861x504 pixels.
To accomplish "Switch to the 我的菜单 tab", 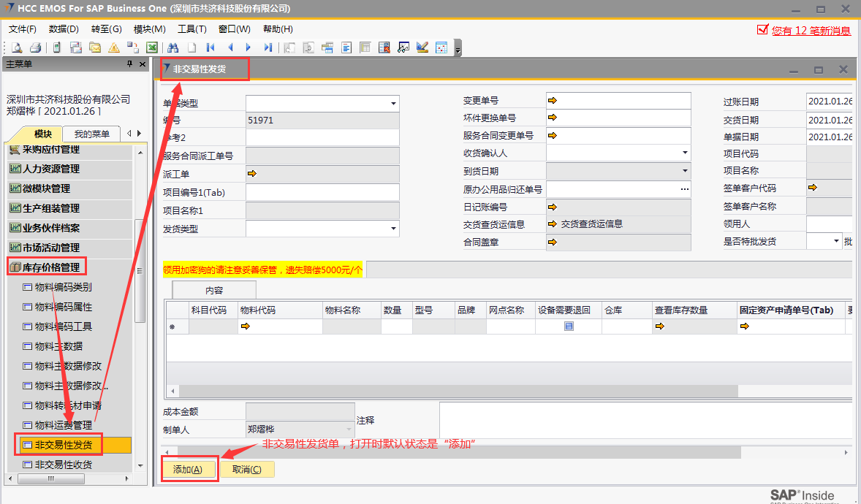I will point(91,134).
